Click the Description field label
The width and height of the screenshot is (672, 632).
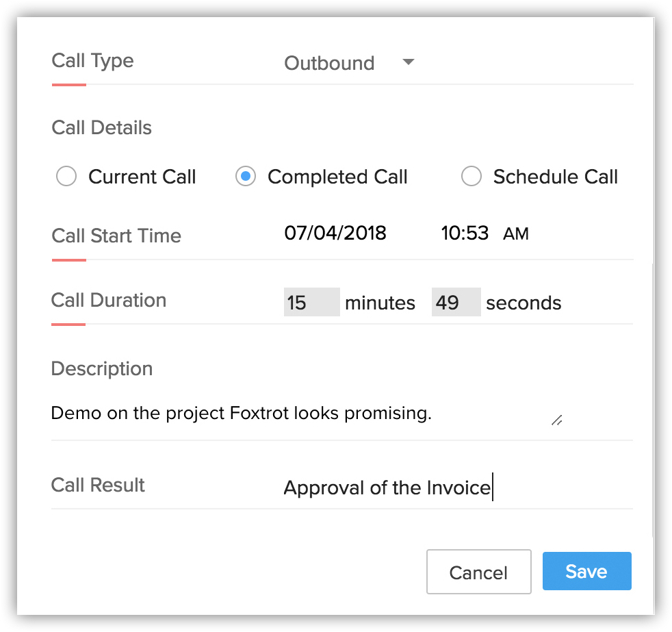[102, 368]
